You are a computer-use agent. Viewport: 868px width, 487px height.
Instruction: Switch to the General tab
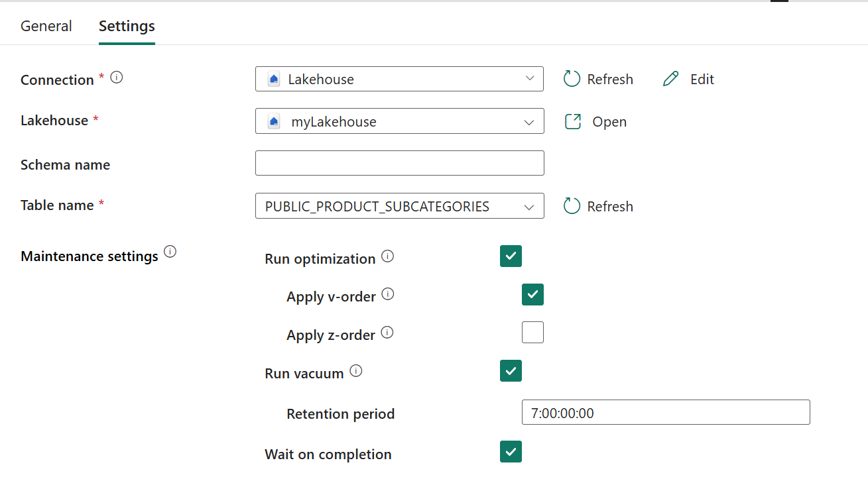point(46,27)
